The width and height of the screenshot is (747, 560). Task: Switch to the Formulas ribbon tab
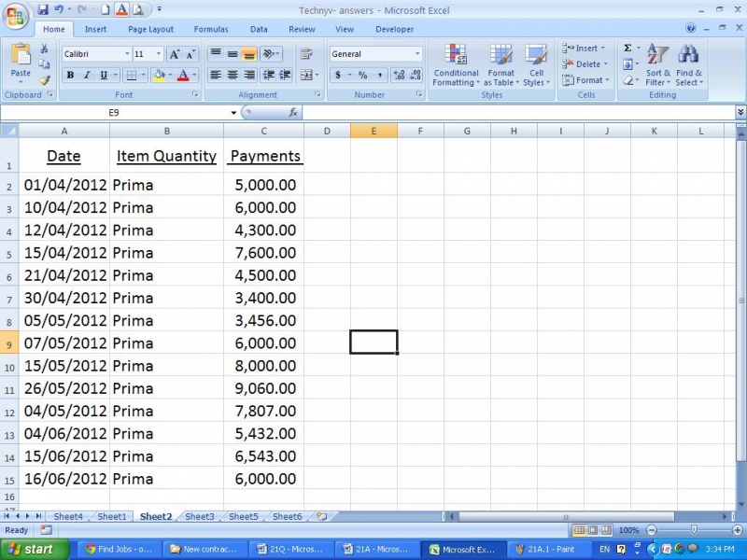click(210, 29)
